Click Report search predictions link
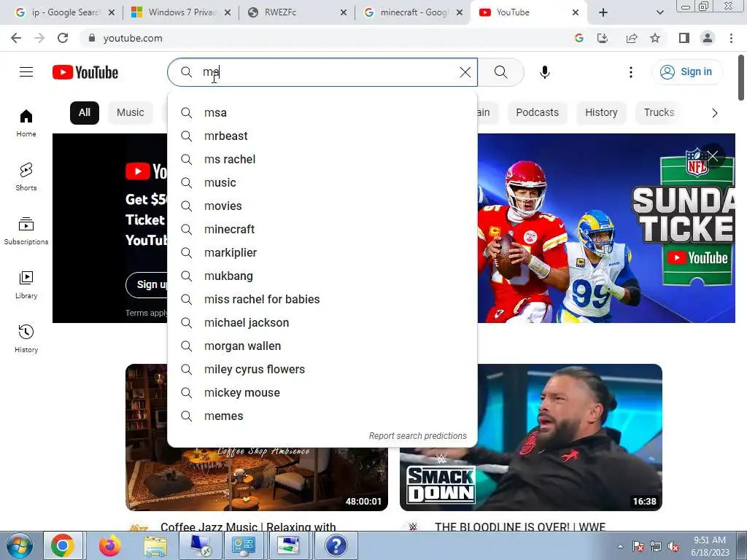Screen dimensions: 747x560 pos(417,436)
